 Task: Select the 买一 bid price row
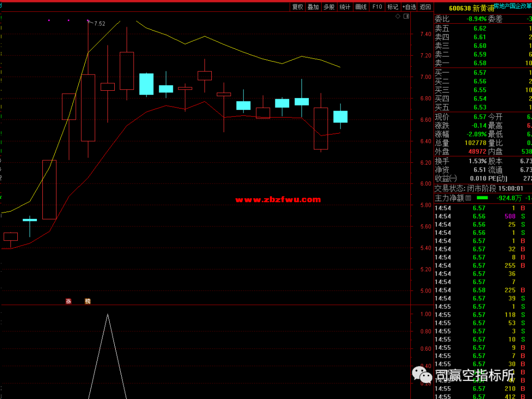483,73
